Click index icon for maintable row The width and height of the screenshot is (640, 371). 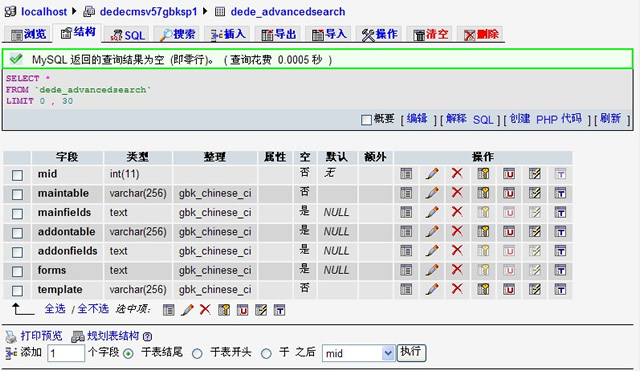(x=535, y=193)
